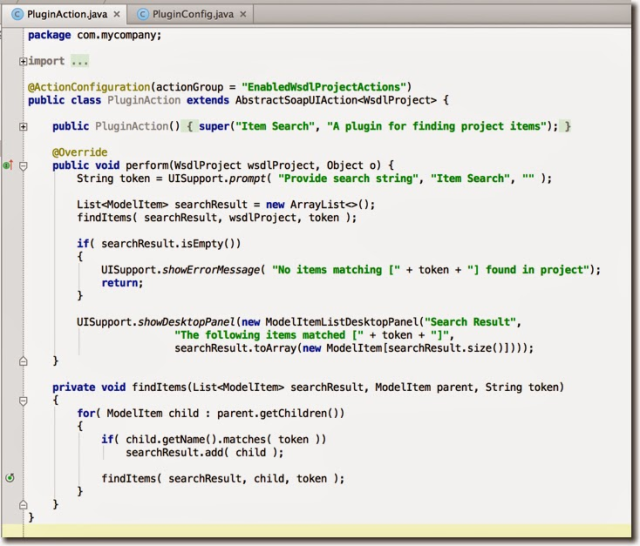Click AbstractSoapUIAction in class declaration
The width and height of the screenshot is (640, 546).
click(x=296, y=100)
